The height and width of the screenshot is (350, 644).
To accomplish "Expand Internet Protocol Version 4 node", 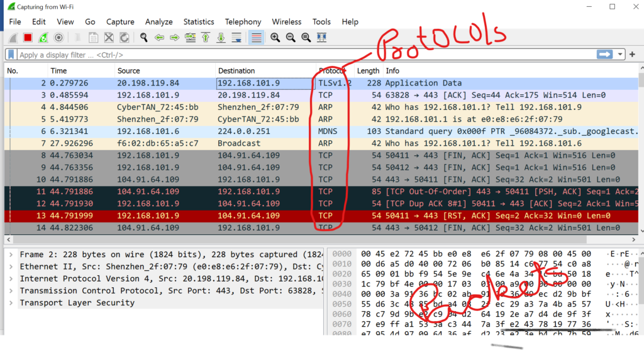I will pyautogui.click(x=11, y=279).
